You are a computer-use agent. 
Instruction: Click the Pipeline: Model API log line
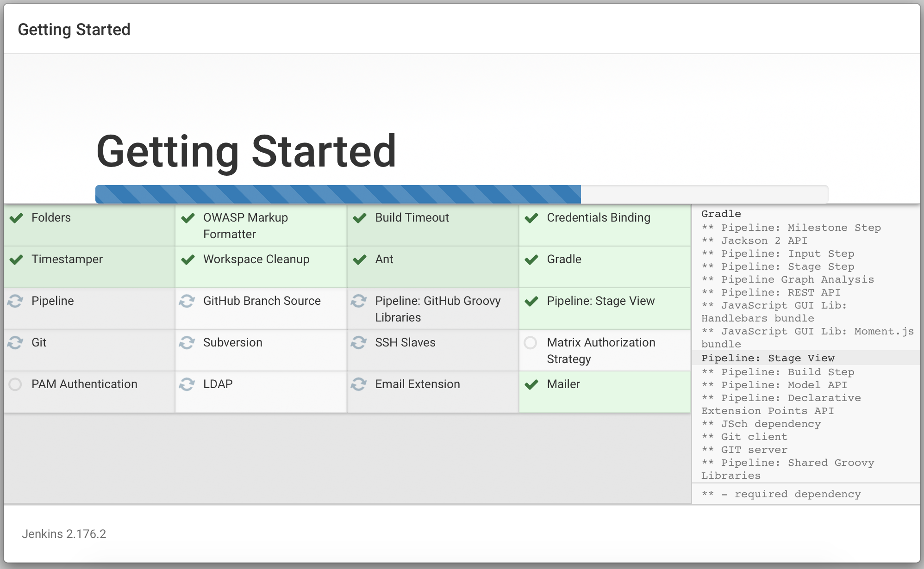pos(774,385)
